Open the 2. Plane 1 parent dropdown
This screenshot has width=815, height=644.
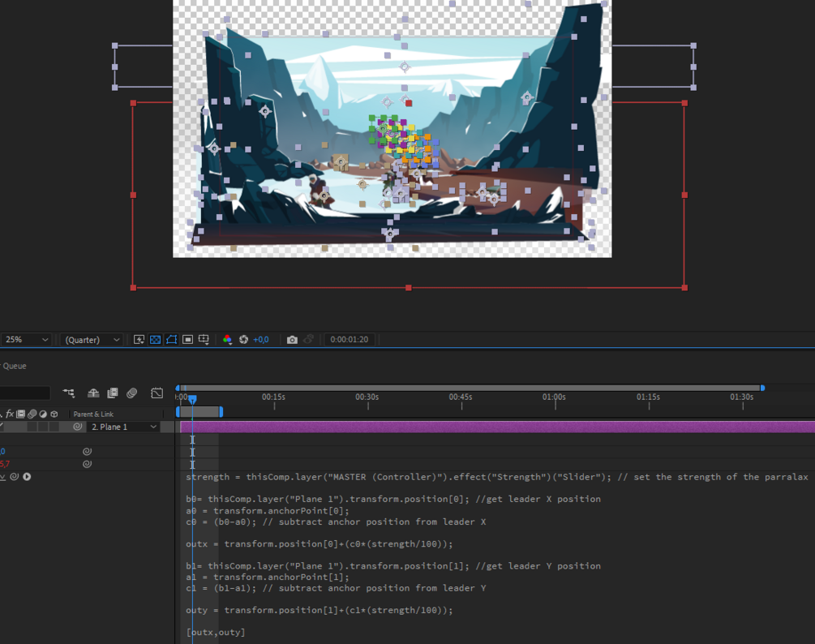(123, 427)
